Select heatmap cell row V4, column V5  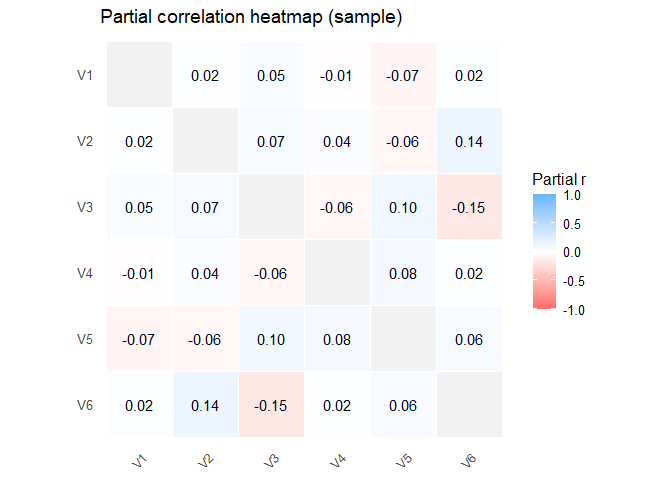coord(403,273)
